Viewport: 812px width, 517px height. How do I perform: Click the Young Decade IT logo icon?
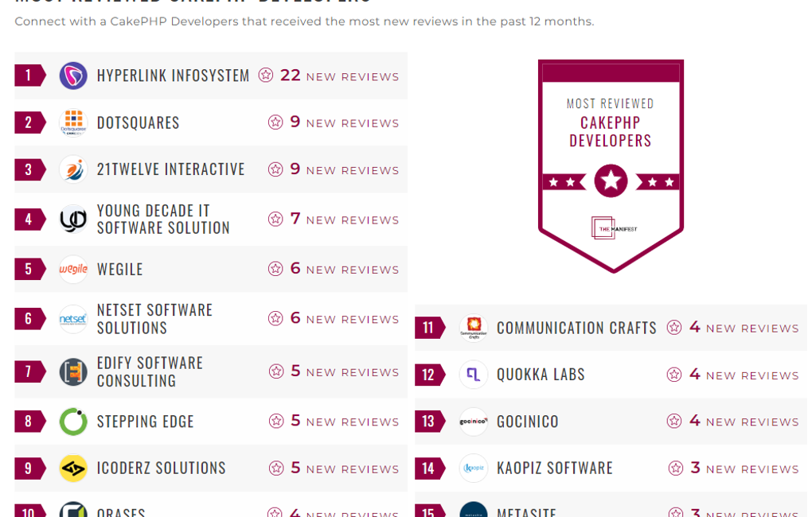coord(73,220)
